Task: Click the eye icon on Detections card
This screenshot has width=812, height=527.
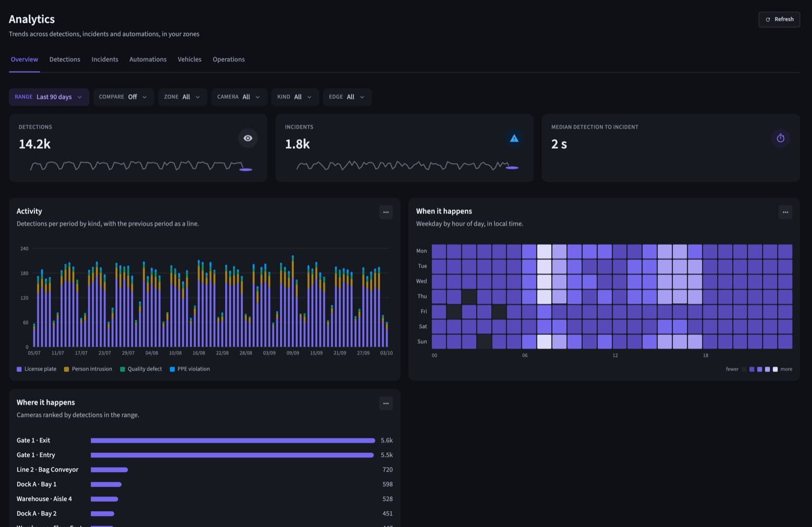Action: click(x=248, y=138)
